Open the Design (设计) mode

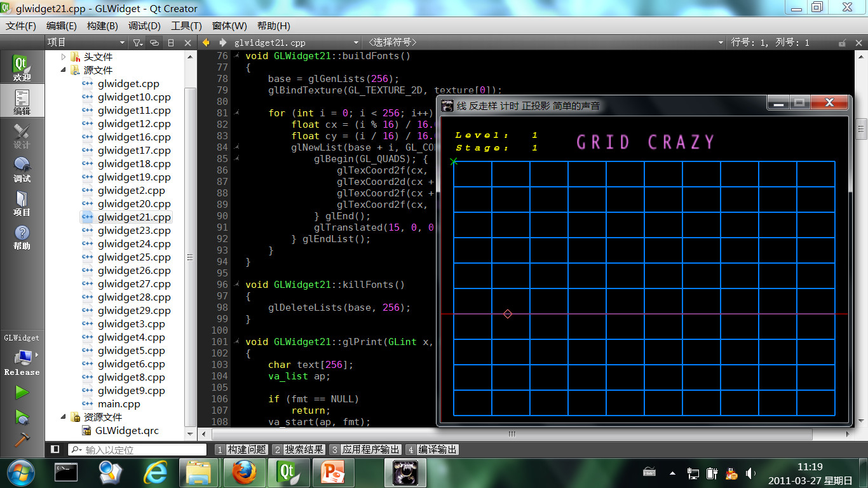coord(22,136)
